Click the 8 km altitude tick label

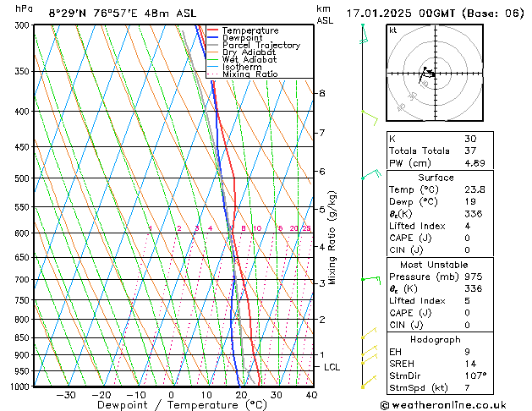pyautogui.click(x=322, y=93)
